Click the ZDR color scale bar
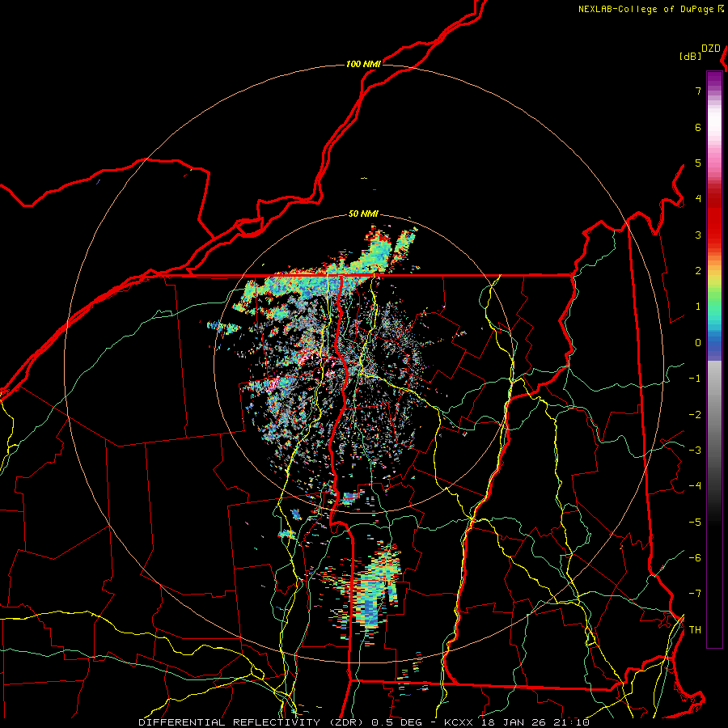Viewport: 728px width, 728px height. [714, 359]
